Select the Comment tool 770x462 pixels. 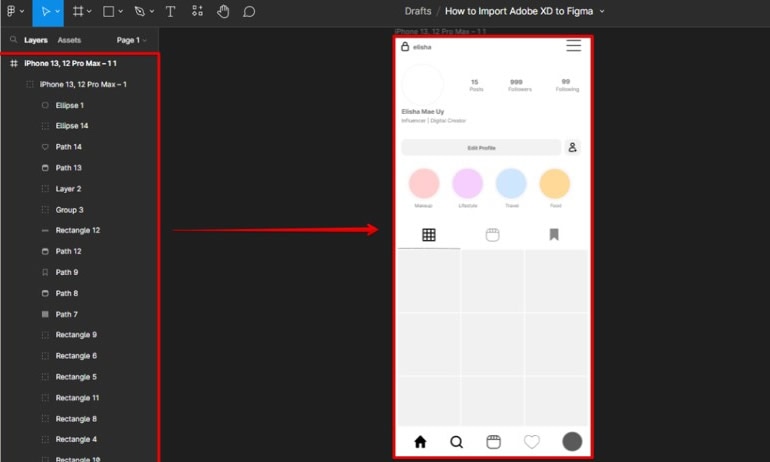(x=249, y=11)
